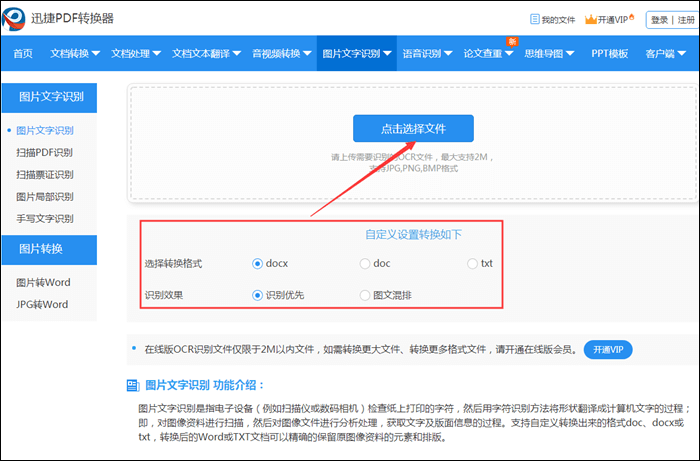The image size is (700, 461).
Task: Click the dashed file upload drop area
Action: [x=413, y=143]
